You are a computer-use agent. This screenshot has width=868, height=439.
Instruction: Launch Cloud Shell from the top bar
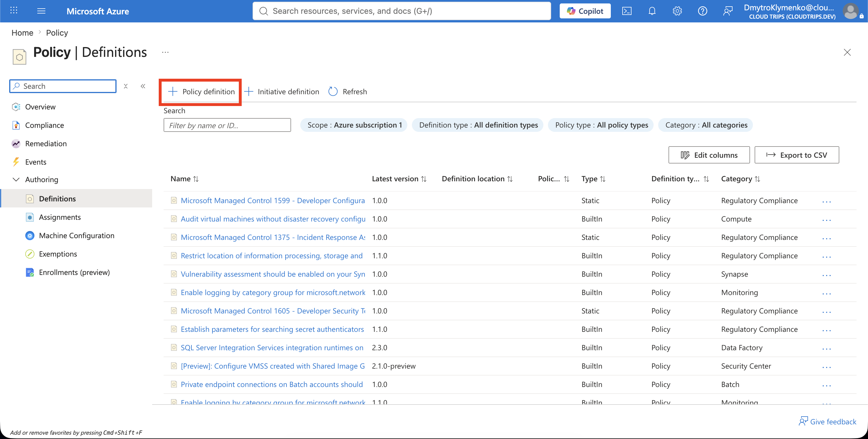click(x=627, y=11)
